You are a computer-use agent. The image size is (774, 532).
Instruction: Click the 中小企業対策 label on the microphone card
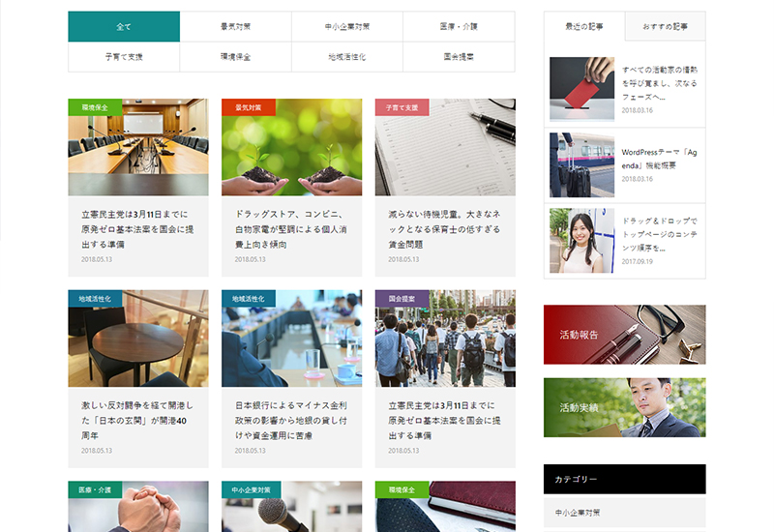coord(252,489)
